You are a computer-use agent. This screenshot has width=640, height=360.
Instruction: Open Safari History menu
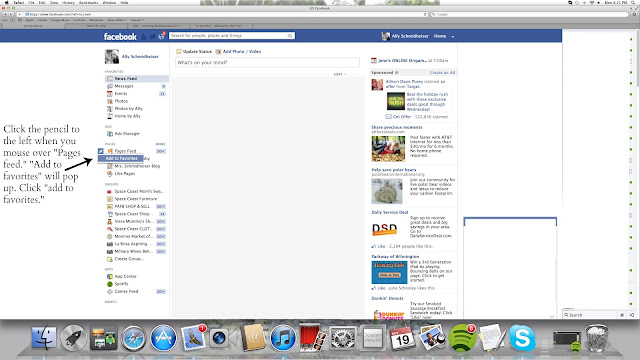click(x=68, y=2)
